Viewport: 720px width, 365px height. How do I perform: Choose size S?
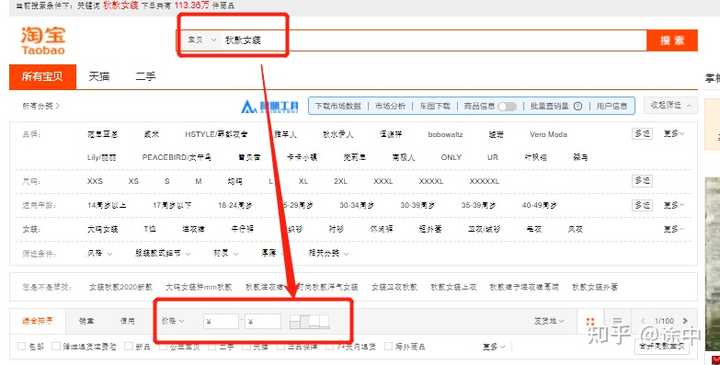point(167,181)
